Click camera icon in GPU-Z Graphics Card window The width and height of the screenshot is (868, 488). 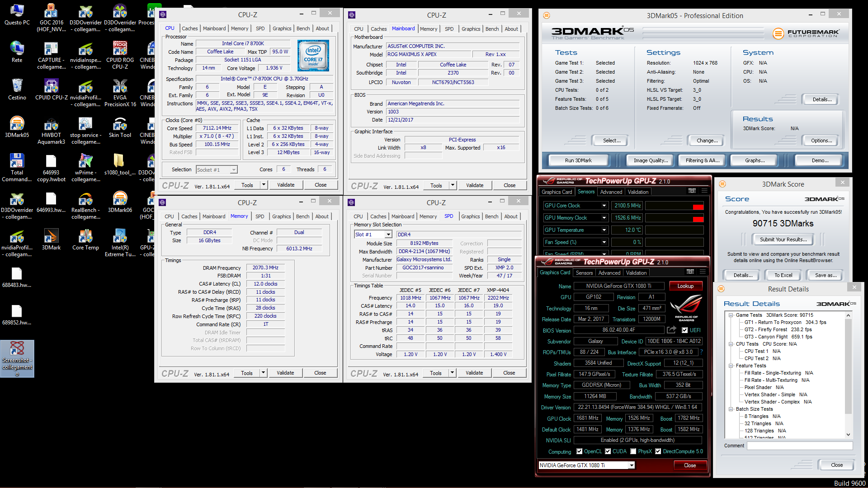[690, 272]
